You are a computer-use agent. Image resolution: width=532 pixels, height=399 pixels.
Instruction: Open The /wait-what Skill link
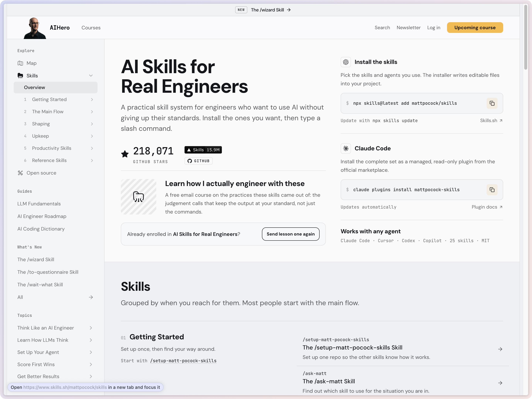40,285
